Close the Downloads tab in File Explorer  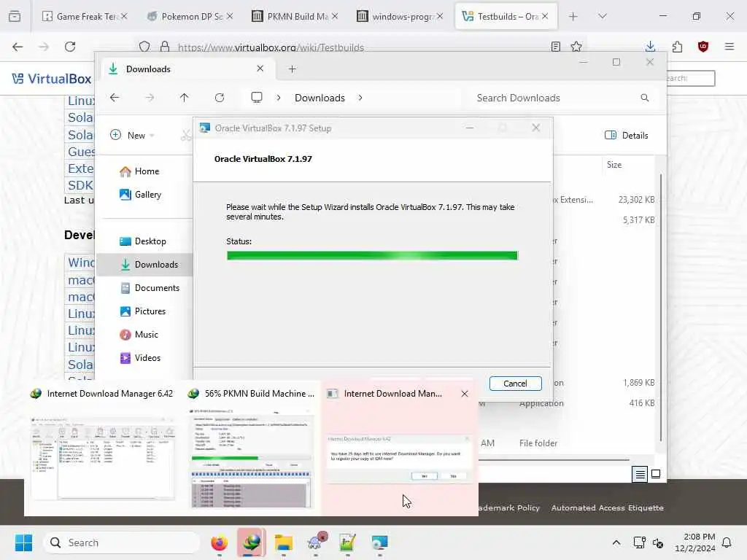(260, 69)
